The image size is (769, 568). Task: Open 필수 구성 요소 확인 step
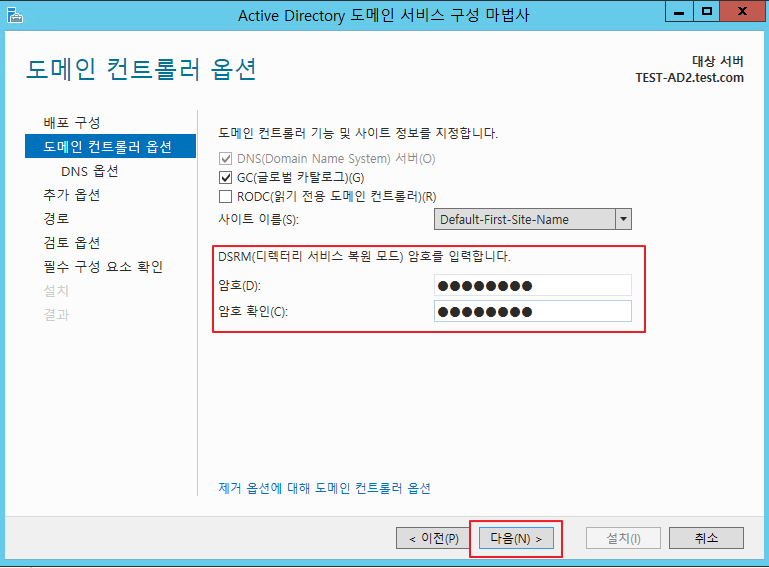point(103,266)
